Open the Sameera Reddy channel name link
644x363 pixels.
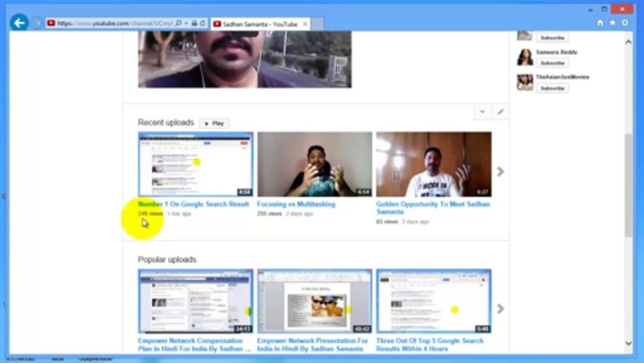tap(556, 52)
